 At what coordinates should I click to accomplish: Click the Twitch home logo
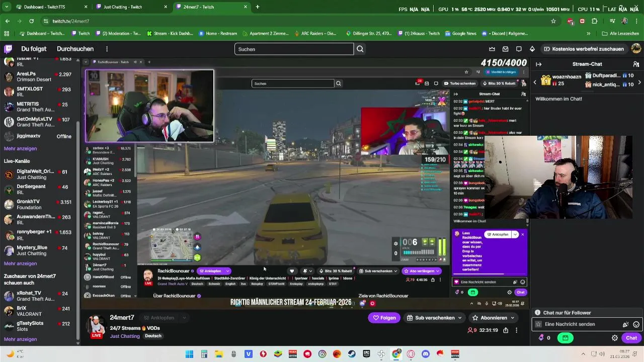(x=8, y=49)
